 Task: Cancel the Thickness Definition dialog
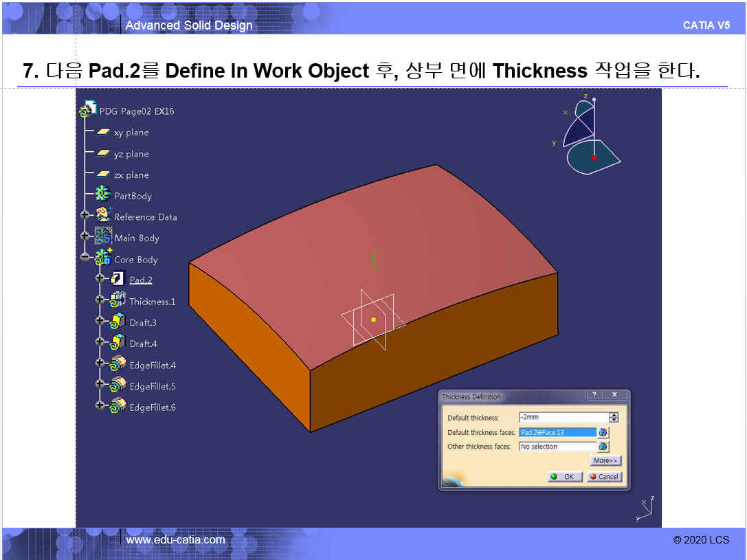604,476
